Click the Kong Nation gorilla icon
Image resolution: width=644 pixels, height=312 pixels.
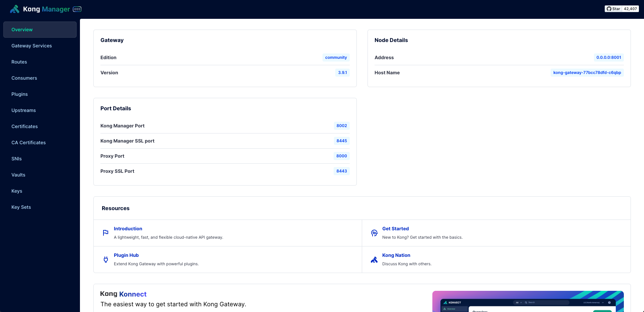click(374, 260)
